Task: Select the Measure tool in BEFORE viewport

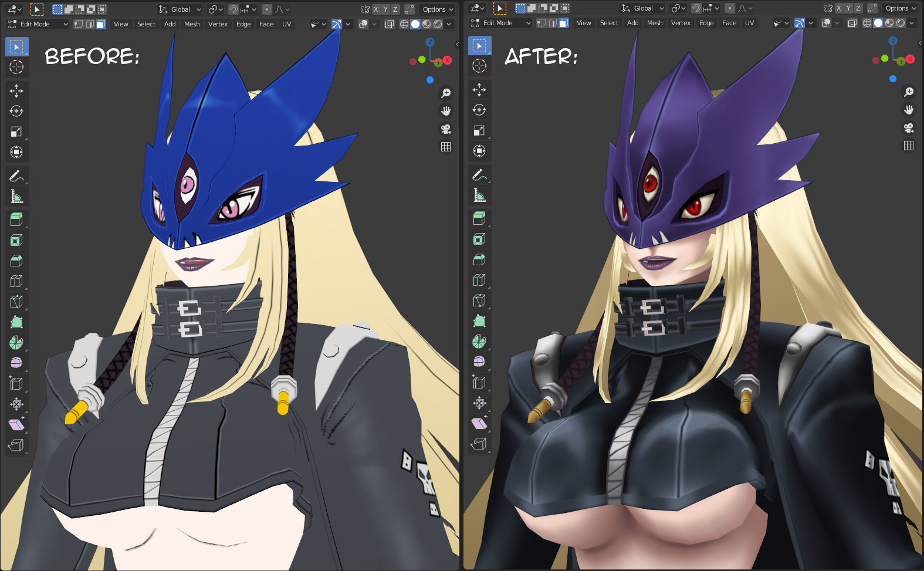Action: coord(16,196)
